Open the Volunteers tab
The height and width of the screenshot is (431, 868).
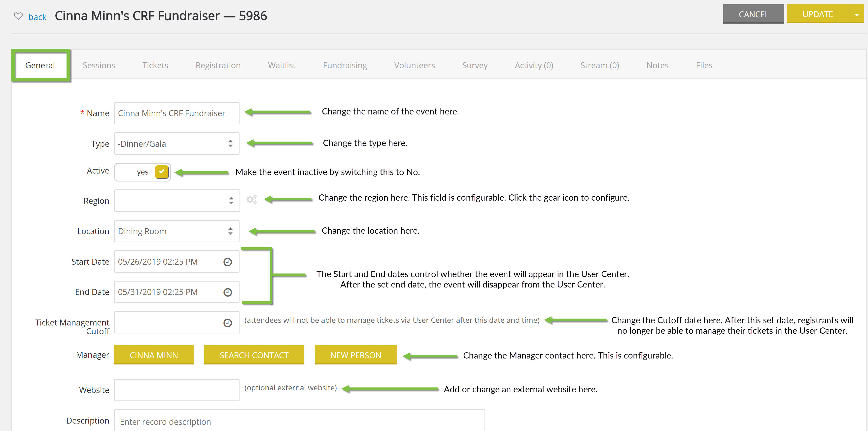(415, 65)
